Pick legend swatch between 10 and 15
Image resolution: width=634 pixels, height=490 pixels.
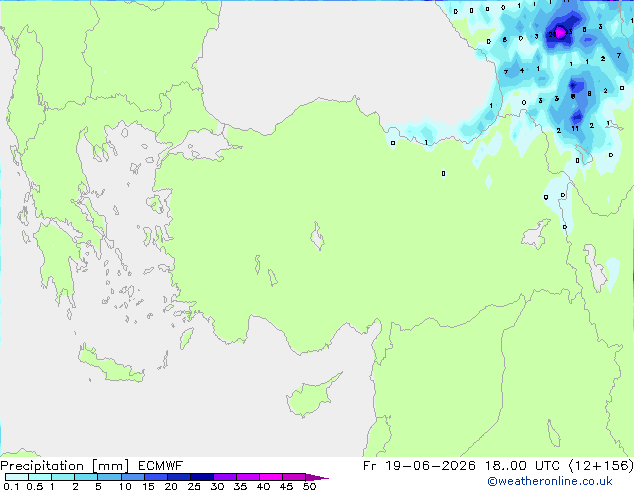[133, 477]
